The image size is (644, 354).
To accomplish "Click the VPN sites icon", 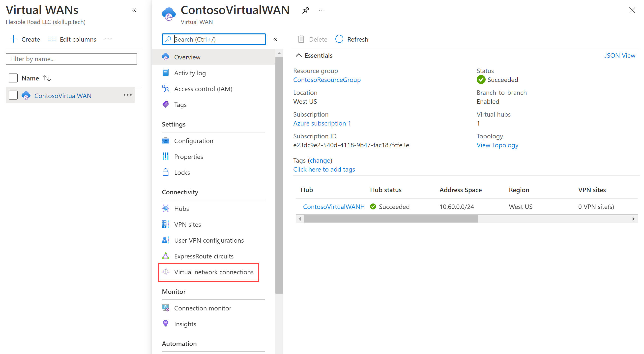I will pos(165,224).
